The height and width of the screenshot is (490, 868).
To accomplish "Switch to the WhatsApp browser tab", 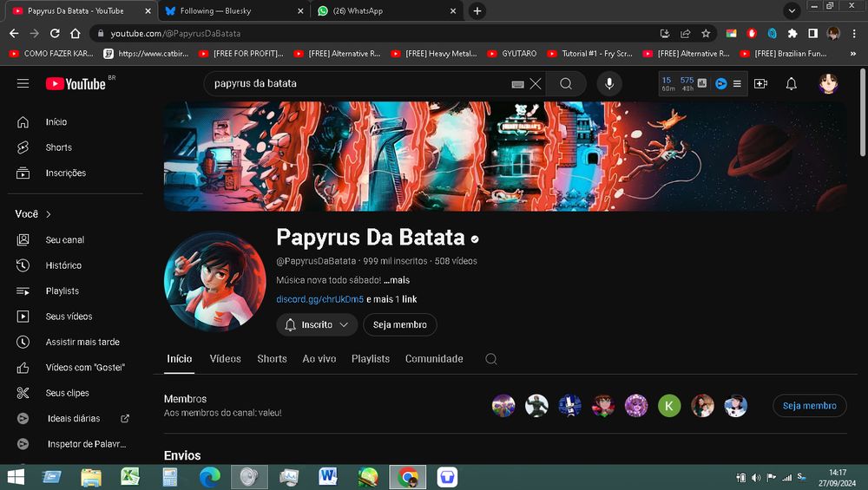I will click(386, 11).
